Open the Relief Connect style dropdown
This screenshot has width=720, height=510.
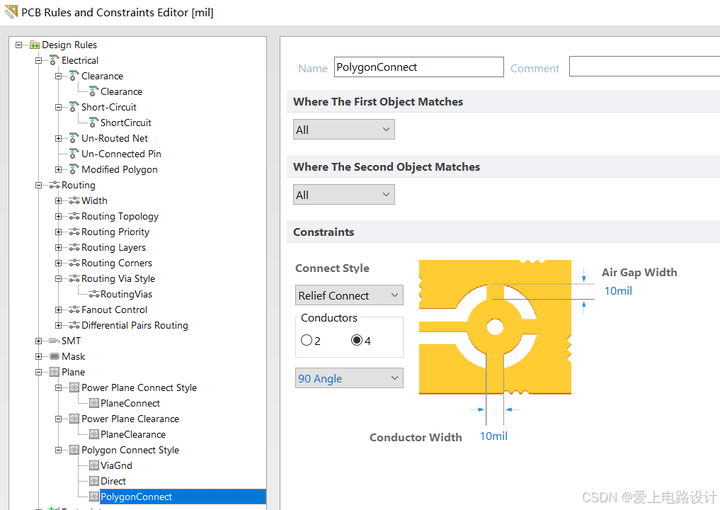point(349,295)
